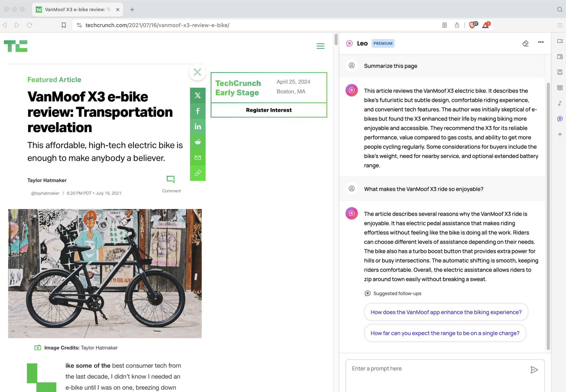Screen dimensions: 566x392
Task: Copy the article link with the link icon
Action: tap(198, 173)
